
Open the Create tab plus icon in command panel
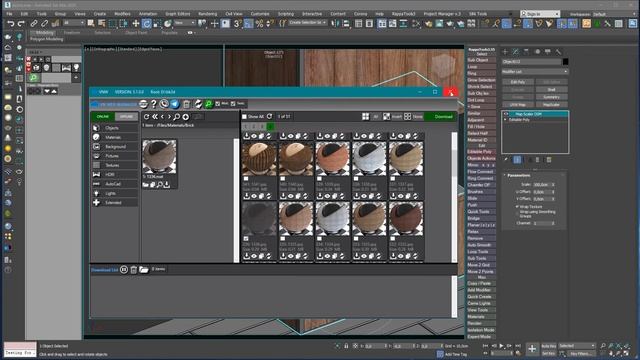coord(505,52)
